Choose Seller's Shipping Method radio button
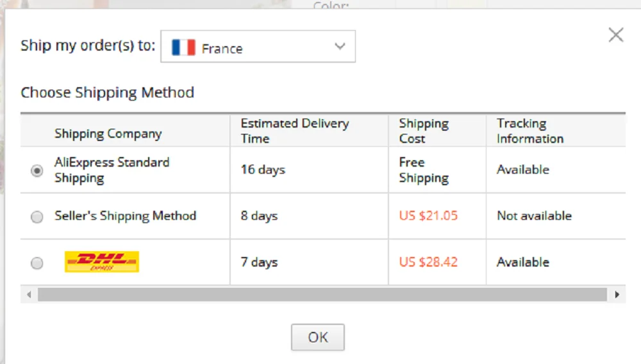 (x=37, y=217)
